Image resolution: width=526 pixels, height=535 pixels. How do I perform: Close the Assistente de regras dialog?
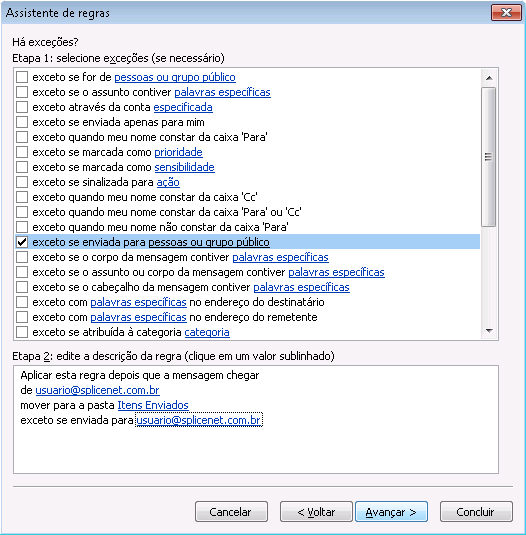pos(507,13)
